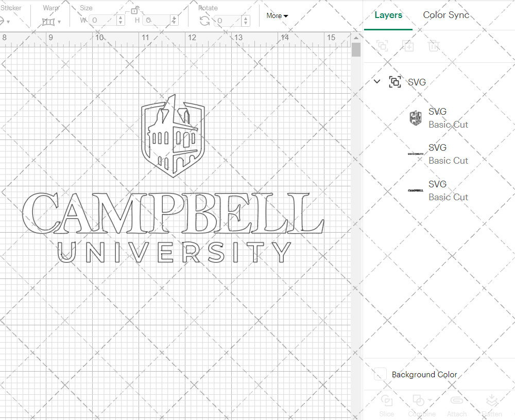
Task: Click the canvas vertical scrollbar
Action: pyautogui.click(x=355, y=49)
